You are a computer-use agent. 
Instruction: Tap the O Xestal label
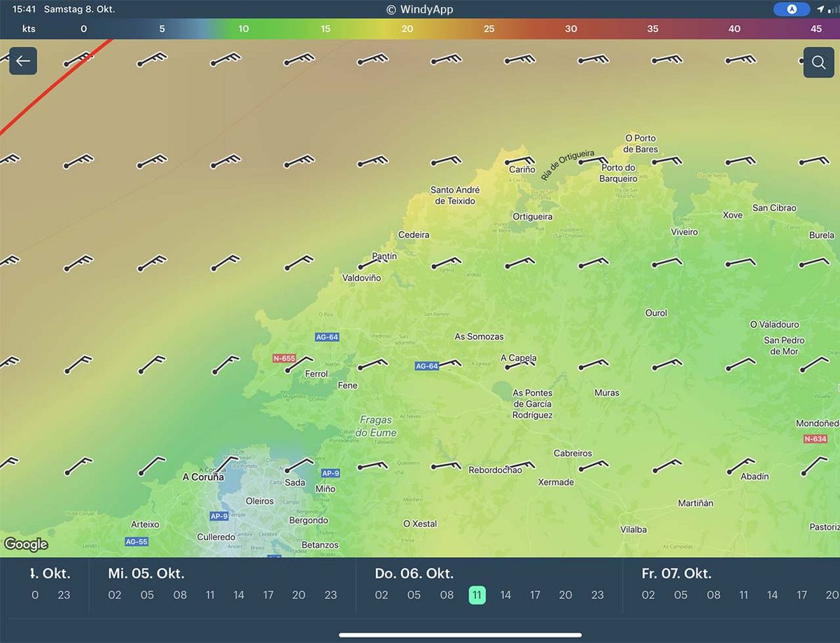click(x=420, y=524)
